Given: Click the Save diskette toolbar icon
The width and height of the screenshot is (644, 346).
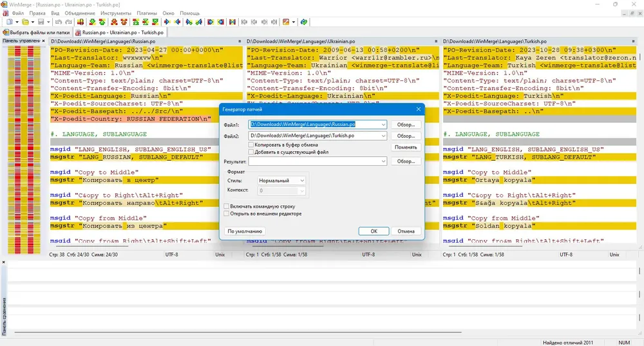Looking at the screenshot, I should click(x=41, y=22).
